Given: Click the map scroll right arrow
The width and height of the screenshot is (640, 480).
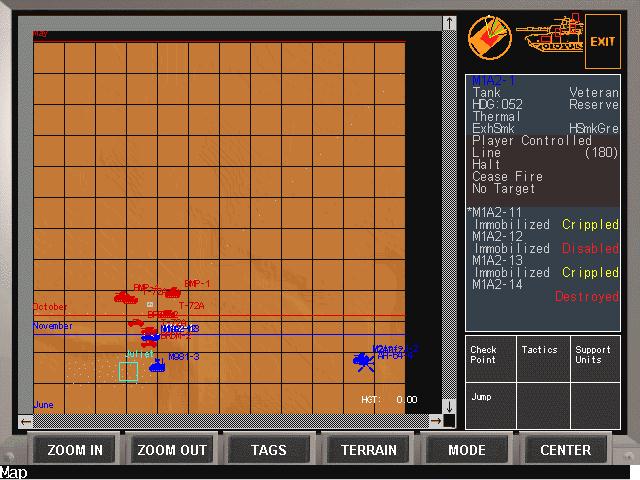Looking at the screenshot, I should click(x=436, y=421).
